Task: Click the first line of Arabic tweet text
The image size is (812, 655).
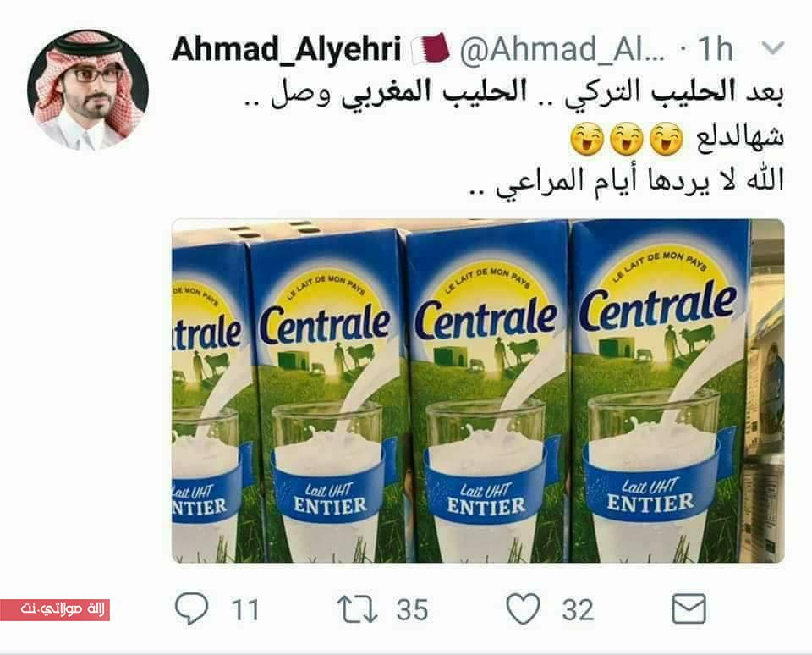Action: [514, 94]
